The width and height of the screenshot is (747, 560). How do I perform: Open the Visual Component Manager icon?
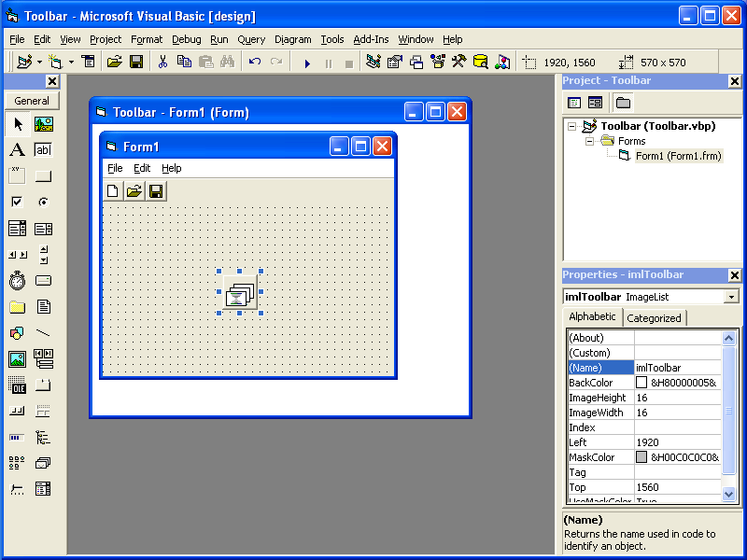coord(502,62)
